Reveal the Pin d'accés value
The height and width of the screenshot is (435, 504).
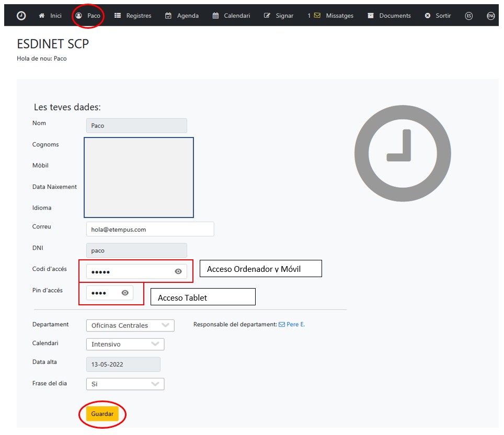pyautogui.click(x=125, y=293)
